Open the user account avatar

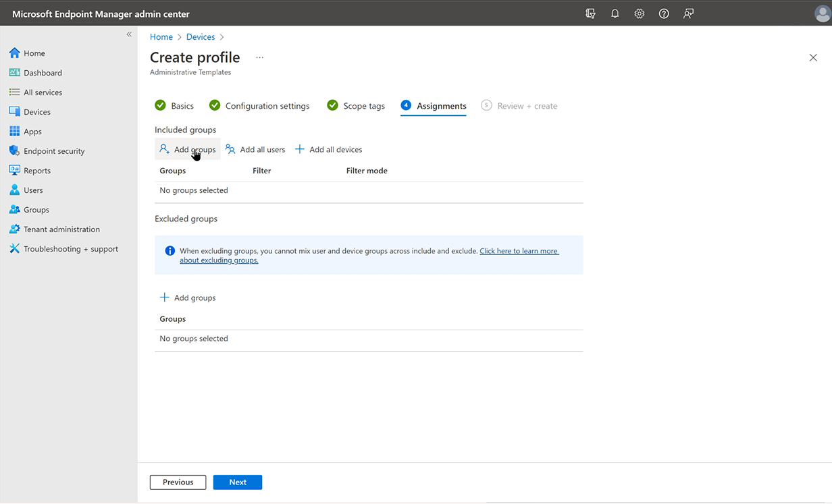point(823,13)
